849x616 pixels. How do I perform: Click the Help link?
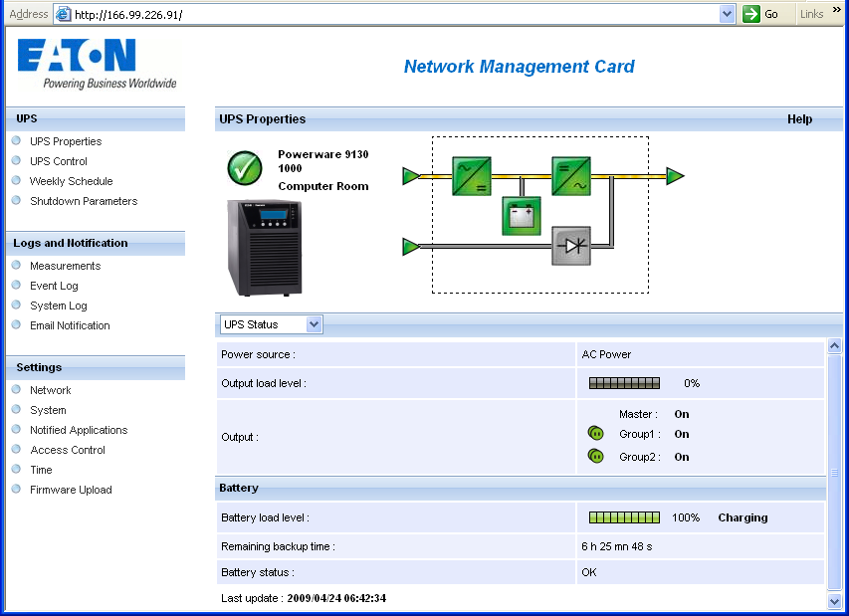click(799, 119)
